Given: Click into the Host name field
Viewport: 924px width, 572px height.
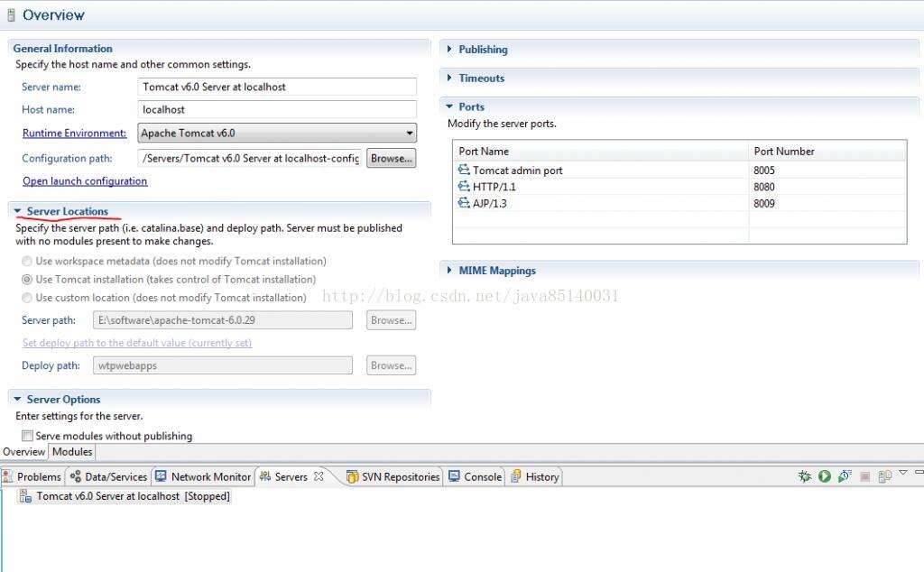Looking at the screenshot, I should coord(277,109).
